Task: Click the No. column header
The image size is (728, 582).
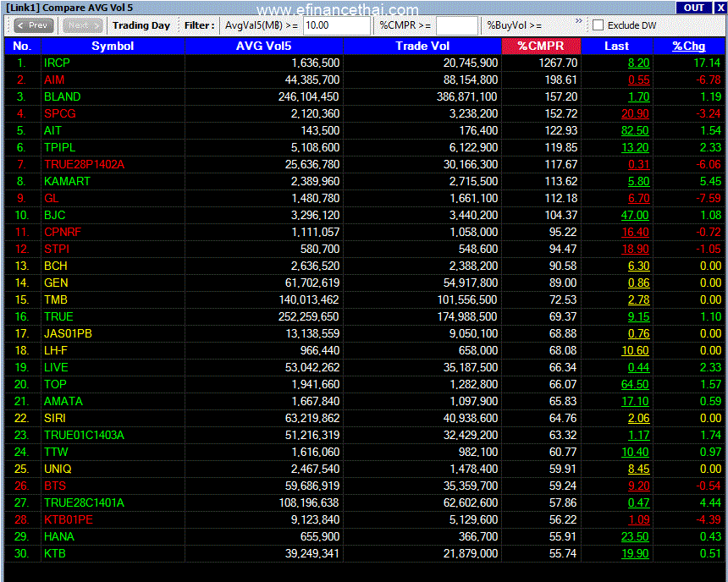Action: (x=22, y=46)
